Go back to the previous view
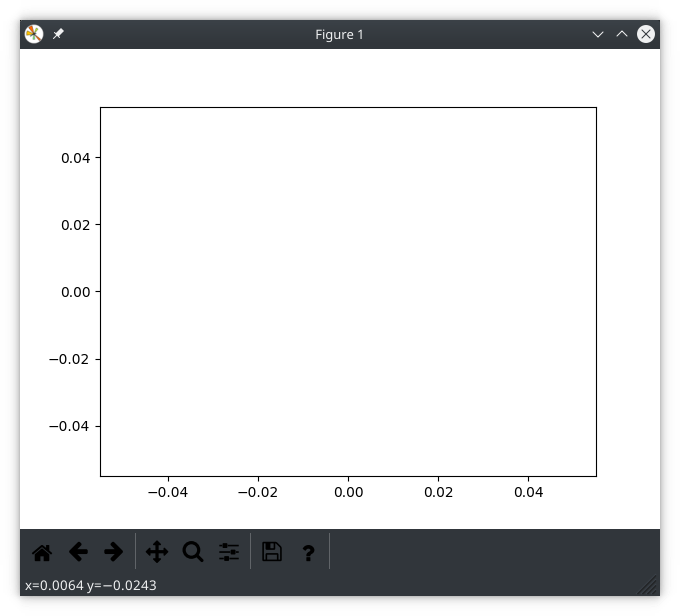Screen dimensions: 680x616 pyautogui.click(x=78, y=552)
